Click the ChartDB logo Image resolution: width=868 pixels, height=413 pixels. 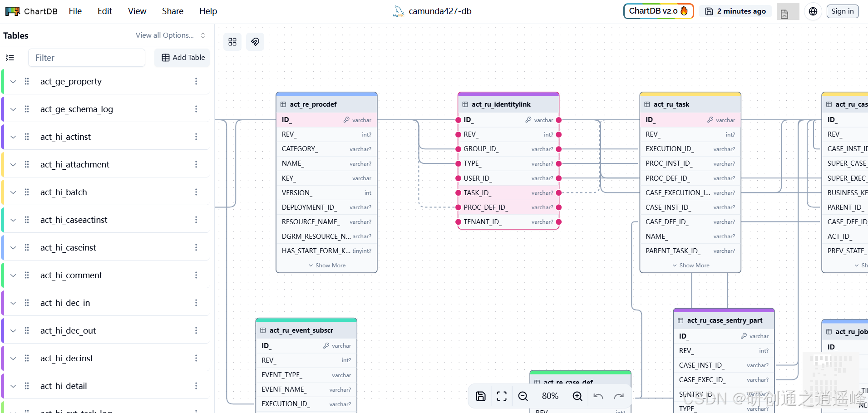tap(12, 10)
